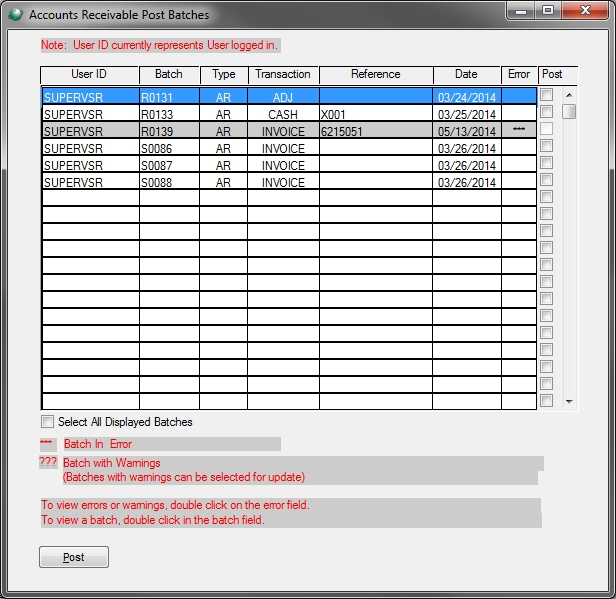Click the ??? warning legend symbol
This screenshot has width=616, height=599.
tap(48, 462)
